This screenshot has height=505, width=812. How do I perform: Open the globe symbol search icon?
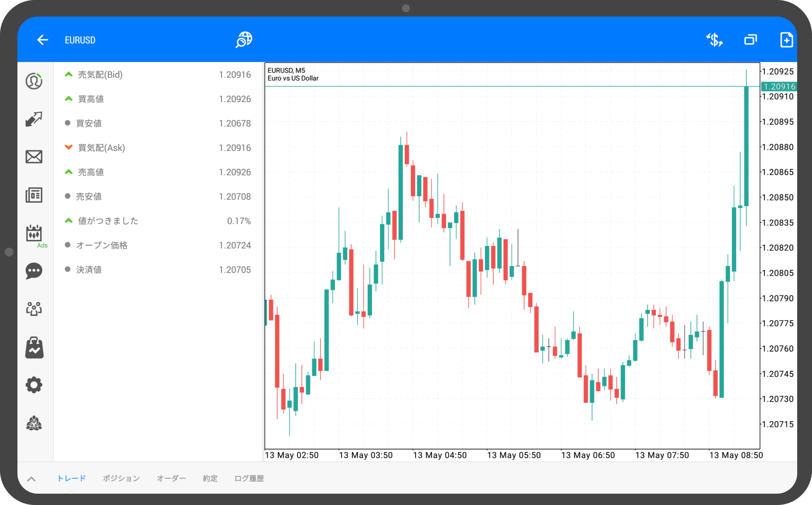pos(244,40)
